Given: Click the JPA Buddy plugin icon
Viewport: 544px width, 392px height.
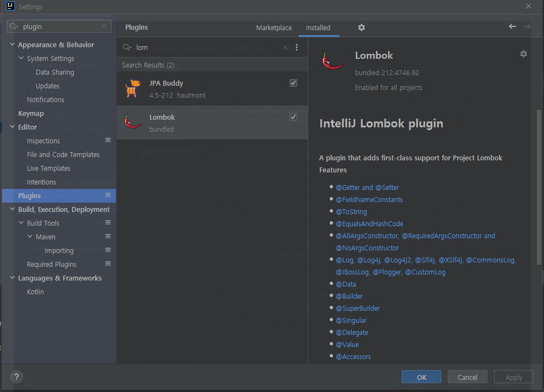Looking at the screenshot, I should click(133, 88).
